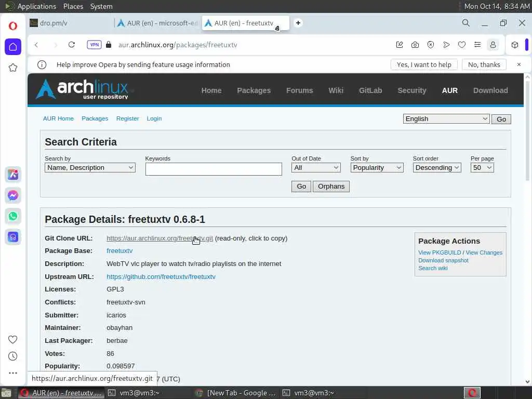532x399 pixels.
Task: Click Download snapshot link
Action: coord(443,260)
